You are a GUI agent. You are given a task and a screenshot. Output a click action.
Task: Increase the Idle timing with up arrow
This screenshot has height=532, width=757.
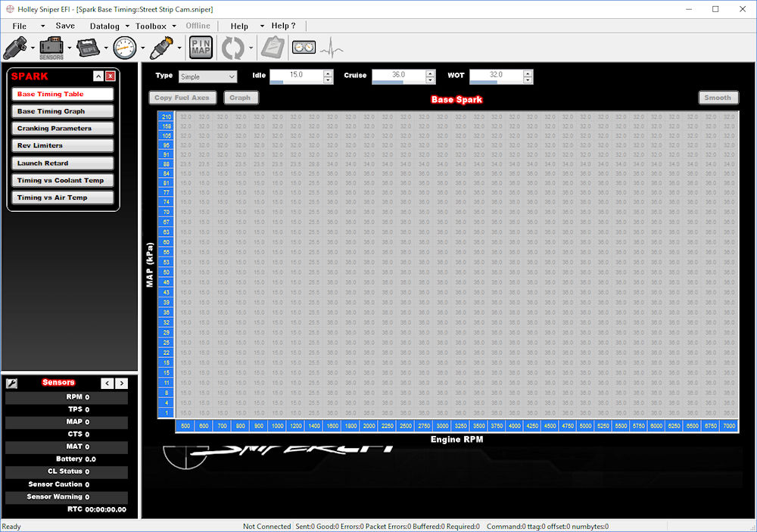pos(329,73)
